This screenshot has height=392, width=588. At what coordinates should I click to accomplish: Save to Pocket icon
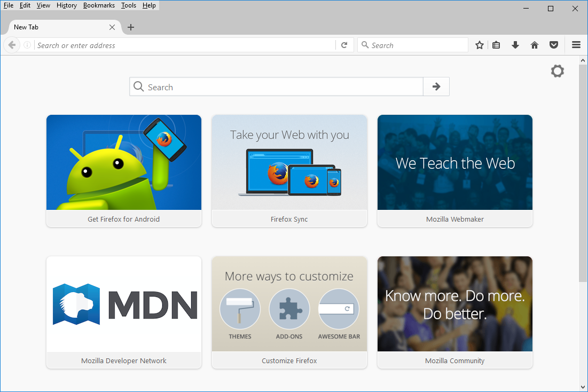click(553, 45)
